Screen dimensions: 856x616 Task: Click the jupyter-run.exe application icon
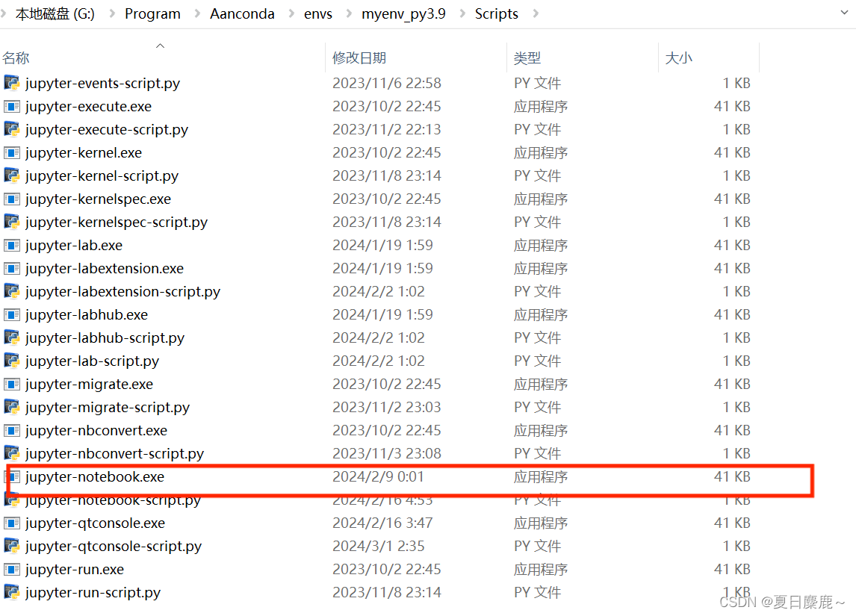[x=12, y=569]
